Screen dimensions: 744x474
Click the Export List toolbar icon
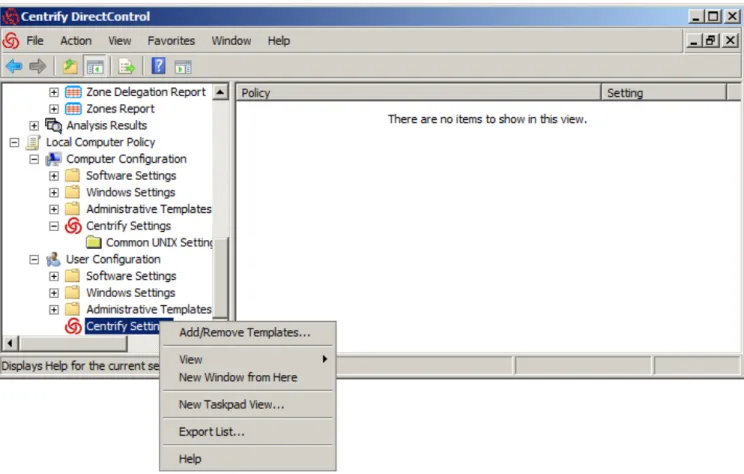click(x=127, y=66)
